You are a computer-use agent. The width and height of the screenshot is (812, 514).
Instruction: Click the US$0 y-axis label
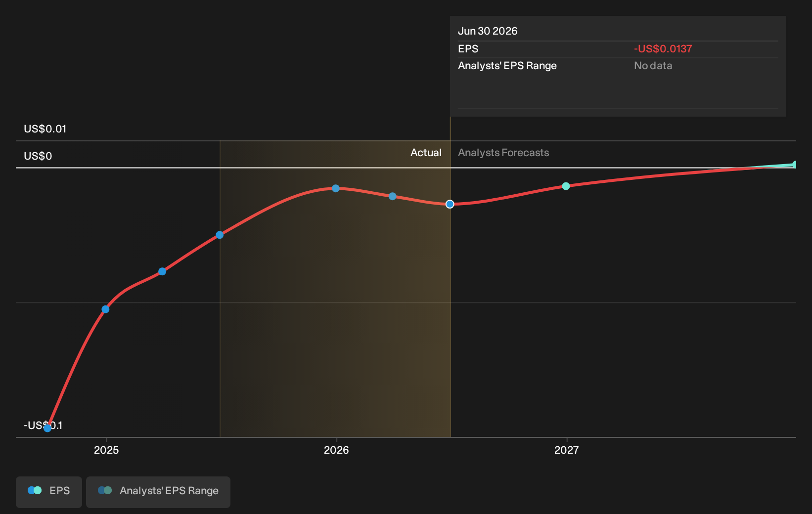38,156
